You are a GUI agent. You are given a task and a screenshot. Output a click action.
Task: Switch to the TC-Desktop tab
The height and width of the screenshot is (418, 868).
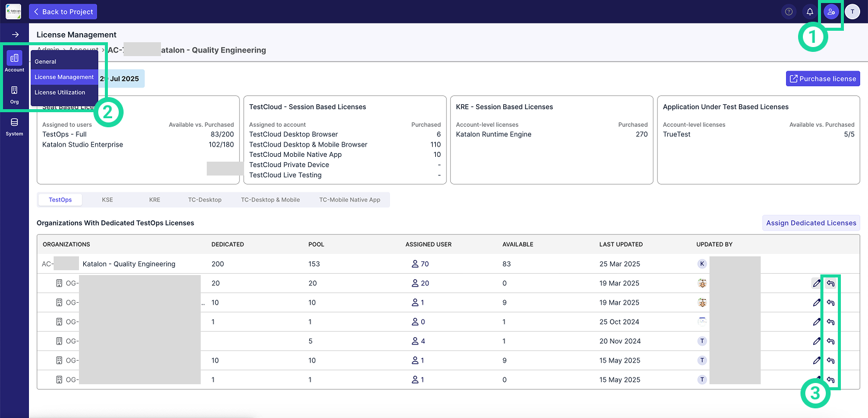(205, 200)
